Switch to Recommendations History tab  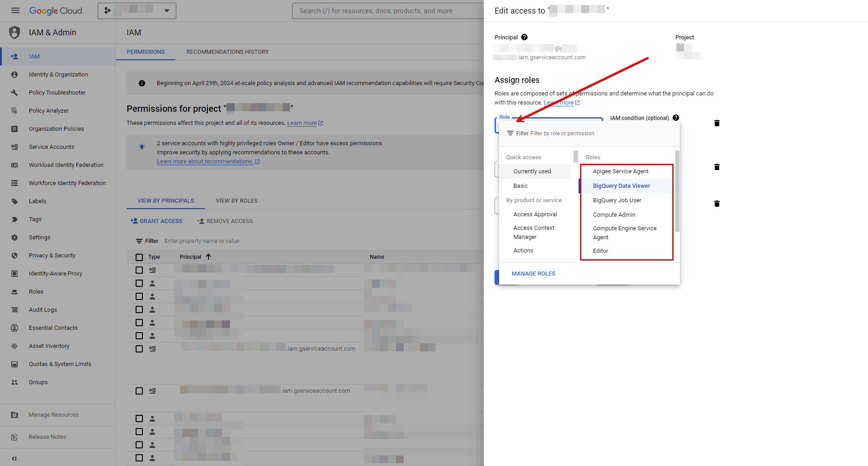pyautogui.click(x=227, y=52)
